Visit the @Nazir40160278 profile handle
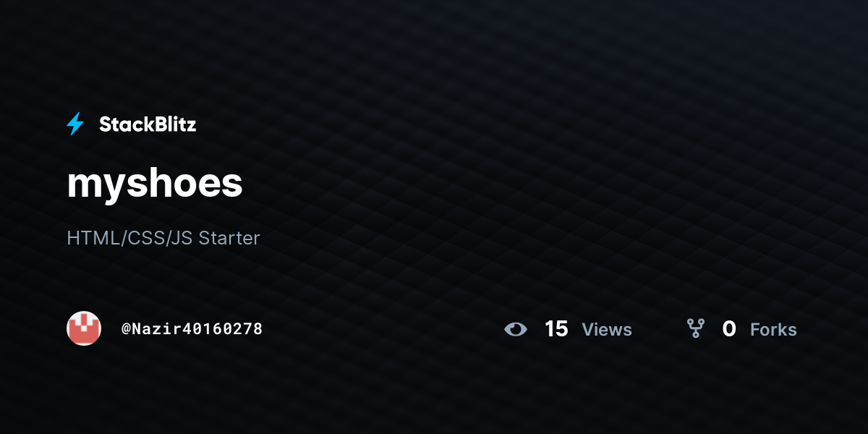Image resolution: width=868 pixels, height=434 pixels. tap(192, 329)
